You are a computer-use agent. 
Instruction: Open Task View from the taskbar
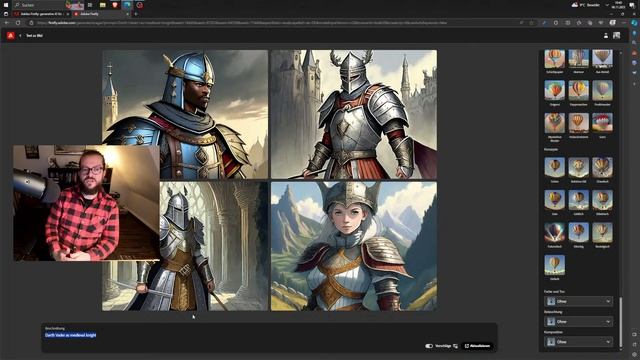tap(90, 5)
